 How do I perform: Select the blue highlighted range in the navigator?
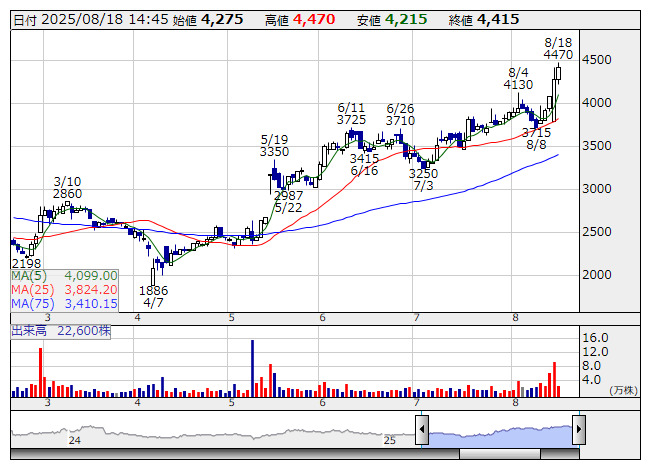[500, 432]
